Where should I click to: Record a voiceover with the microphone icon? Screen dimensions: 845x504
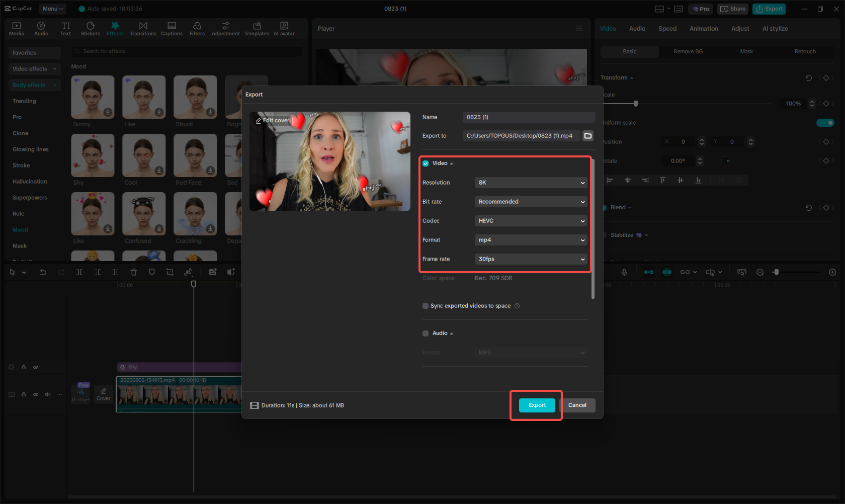pos(624,272)
